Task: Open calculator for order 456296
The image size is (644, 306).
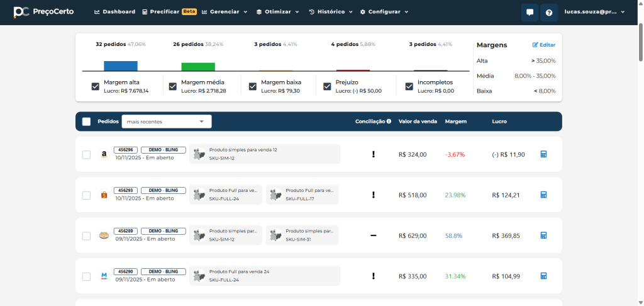Action: click(x=544, y=154)
